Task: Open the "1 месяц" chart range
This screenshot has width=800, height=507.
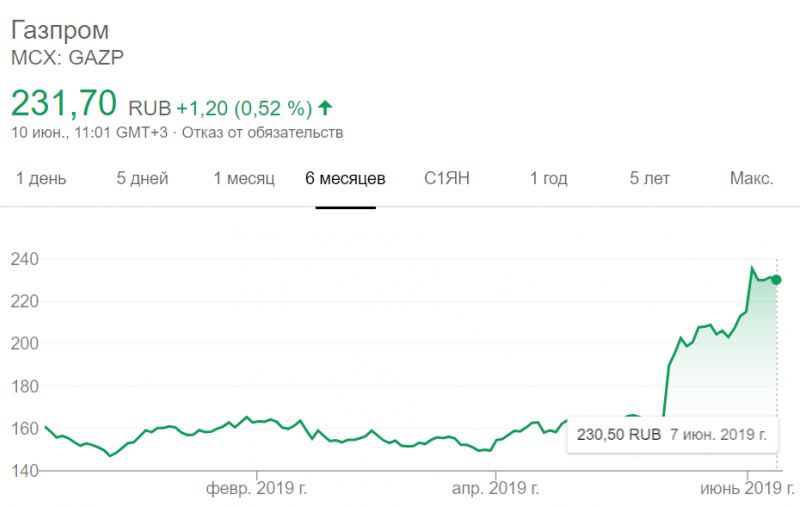Action: [x=244, y=179]
